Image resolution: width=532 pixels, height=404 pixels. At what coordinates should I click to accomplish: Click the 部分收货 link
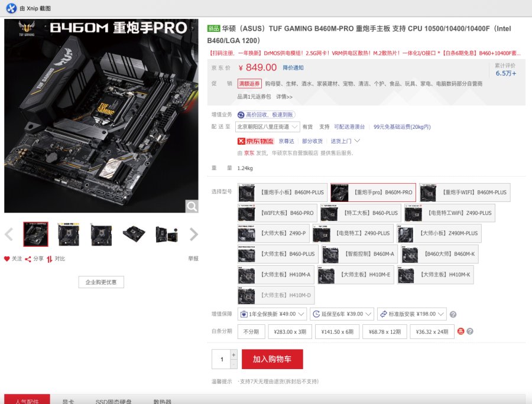312,141
